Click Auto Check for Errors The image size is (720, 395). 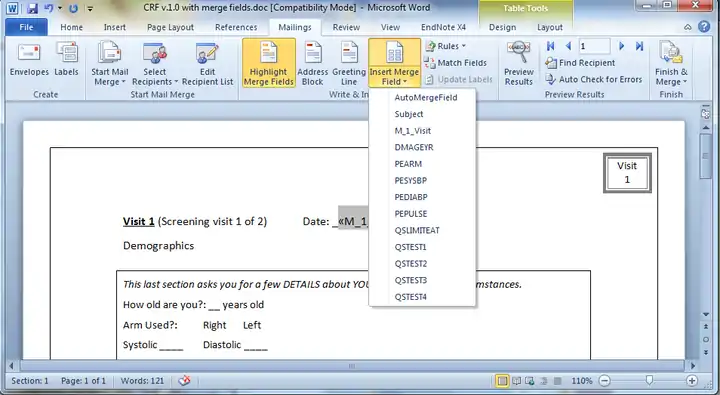coord(594,79)
